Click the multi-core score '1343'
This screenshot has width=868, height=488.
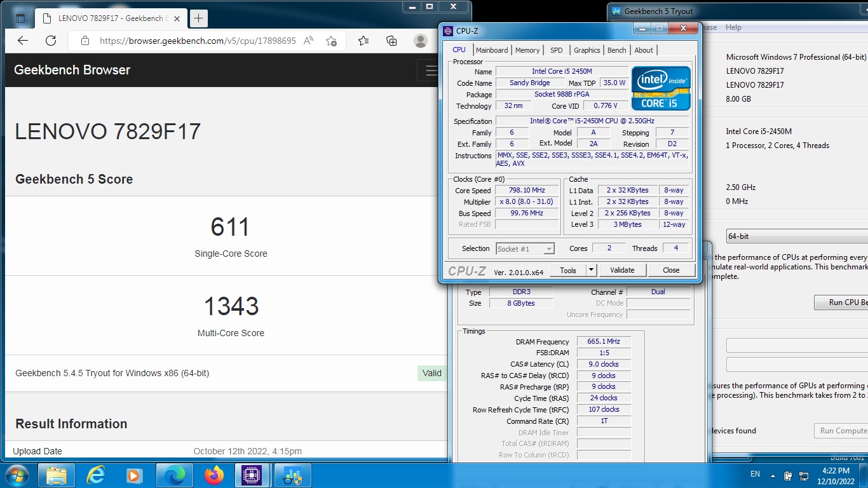pyautogui.click(x=231, y=306)
